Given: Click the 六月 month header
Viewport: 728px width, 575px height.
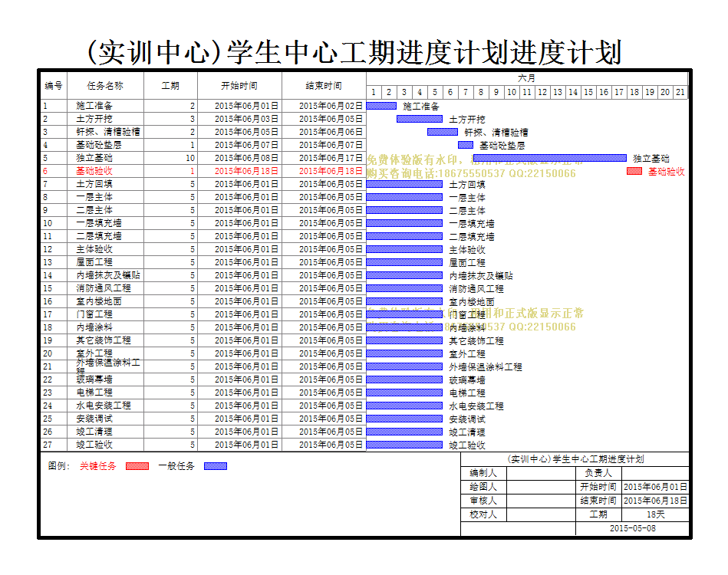Looking at the screenshot, I should click(x=527, y=78).
